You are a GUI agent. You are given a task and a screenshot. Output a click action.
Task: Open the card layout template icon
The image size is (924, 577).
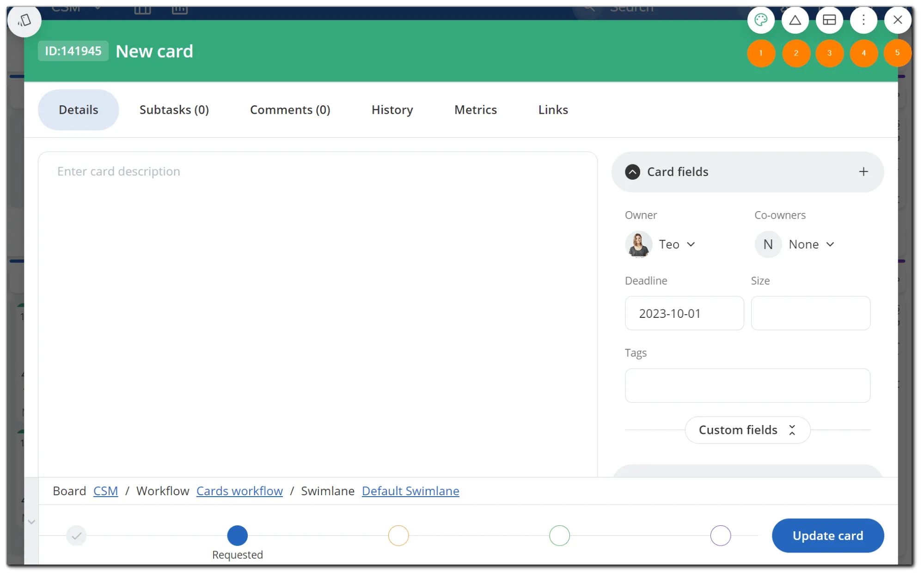click(829, 20)
